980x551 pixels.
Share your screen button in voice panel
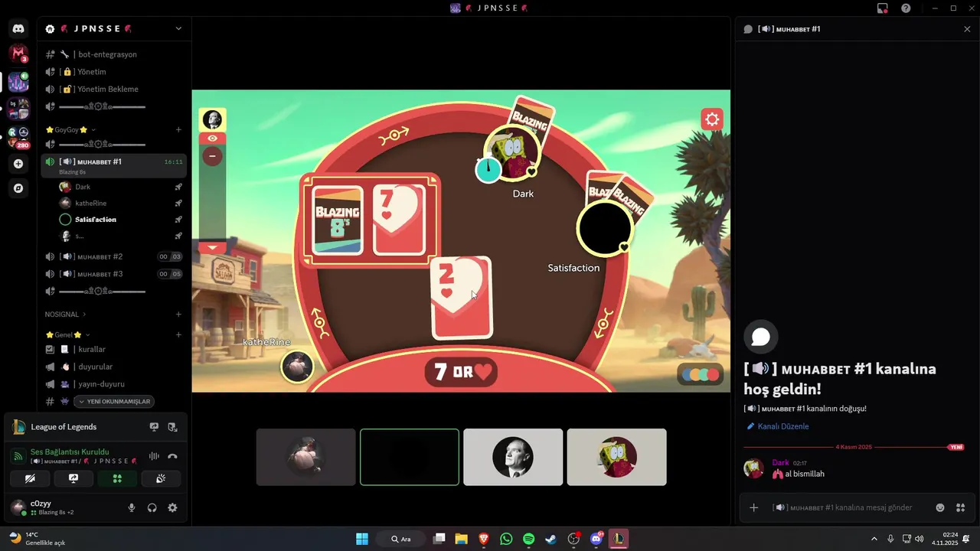(73, 478)
